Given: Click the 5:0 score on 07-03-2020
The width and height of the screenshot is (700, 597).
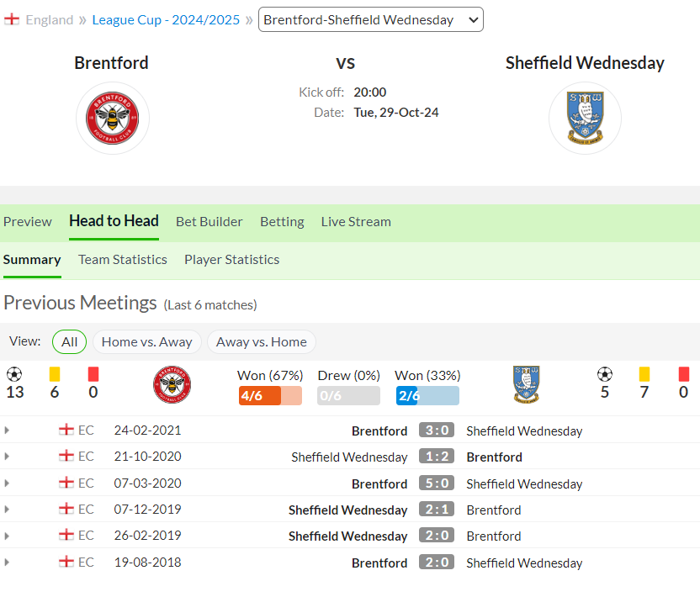Looking at the screenshot, I should [436, 483].
